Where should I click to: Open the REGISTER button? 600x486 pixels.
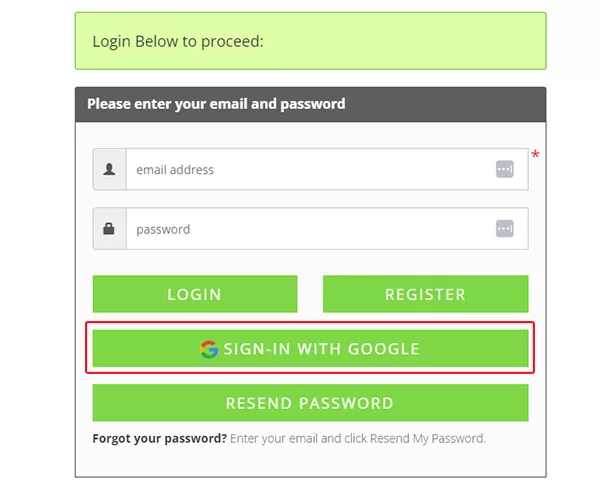pyautogui.click(x=426, y=294)
